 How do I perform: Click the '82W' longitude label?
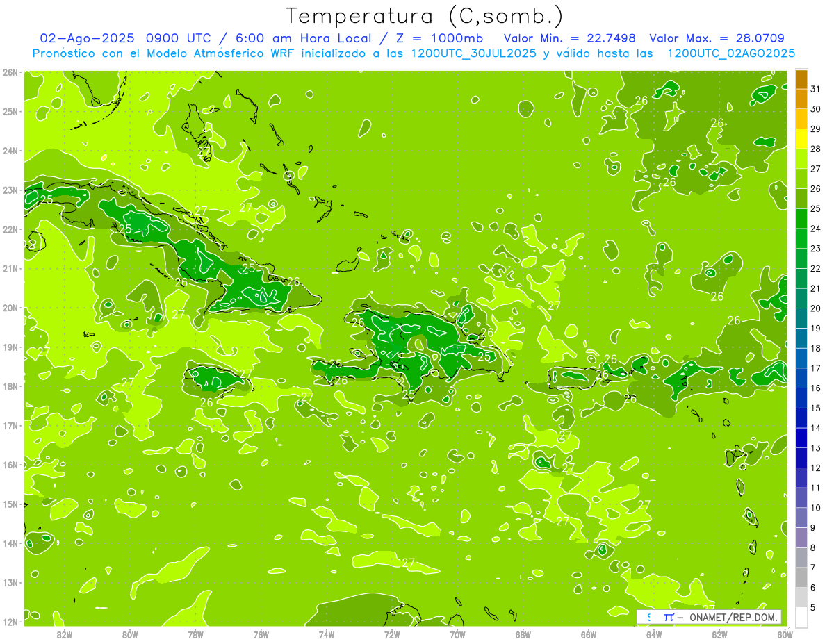[64, 634]
